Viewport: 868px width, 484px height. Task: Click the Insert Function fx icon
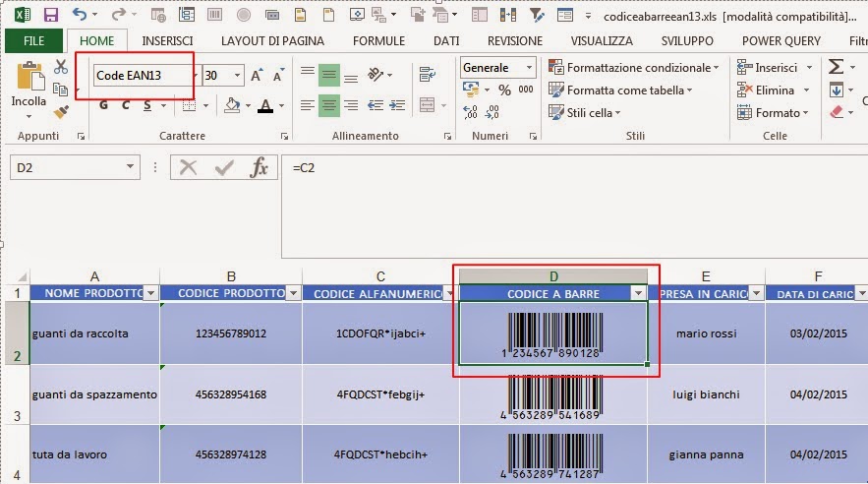pyautogui.click(x=260, y=167)
